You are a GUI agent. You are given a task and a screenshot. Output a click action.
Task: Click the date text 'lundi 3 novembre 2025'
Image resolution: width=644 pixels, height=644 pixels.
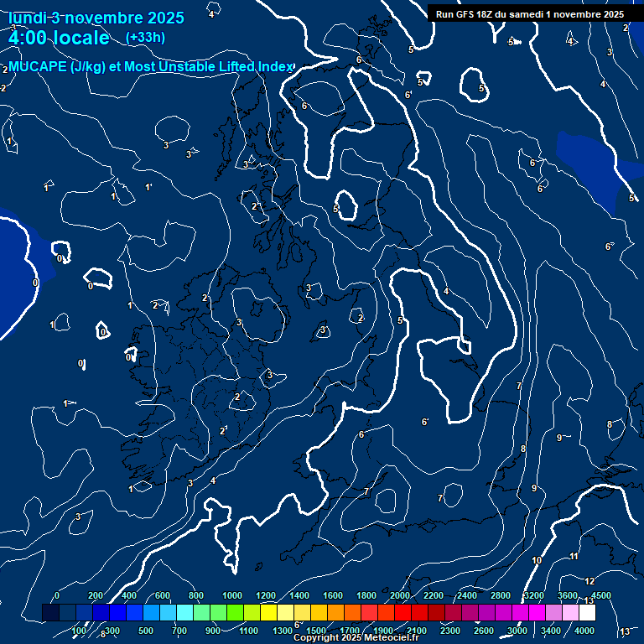pos(96,18)
